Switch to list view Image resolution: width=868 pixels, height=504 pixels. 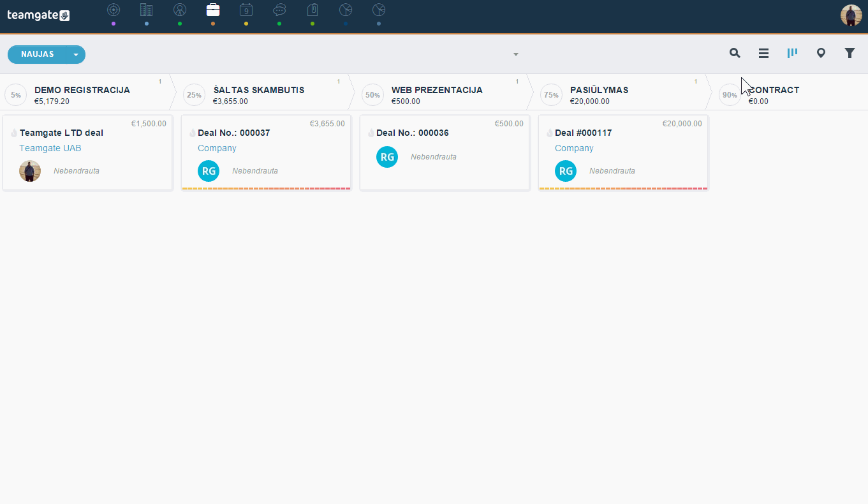coord(763,54)
